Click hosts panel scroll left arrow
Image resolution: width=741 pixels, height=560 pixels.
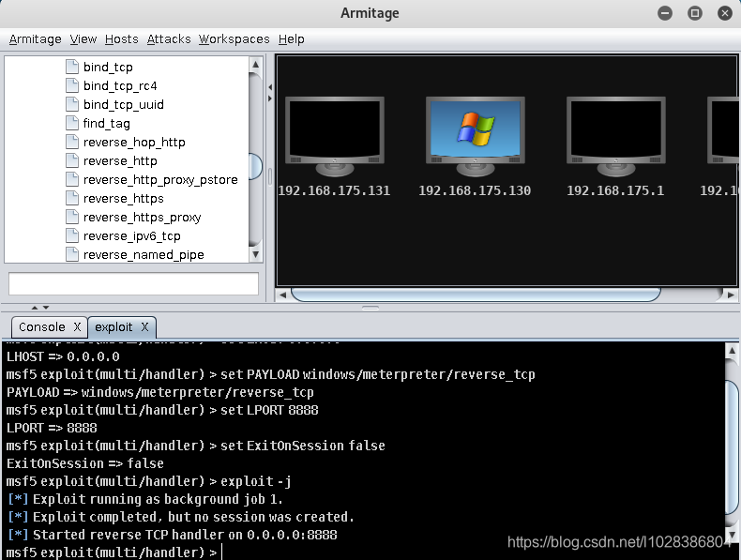click(282, 295)
